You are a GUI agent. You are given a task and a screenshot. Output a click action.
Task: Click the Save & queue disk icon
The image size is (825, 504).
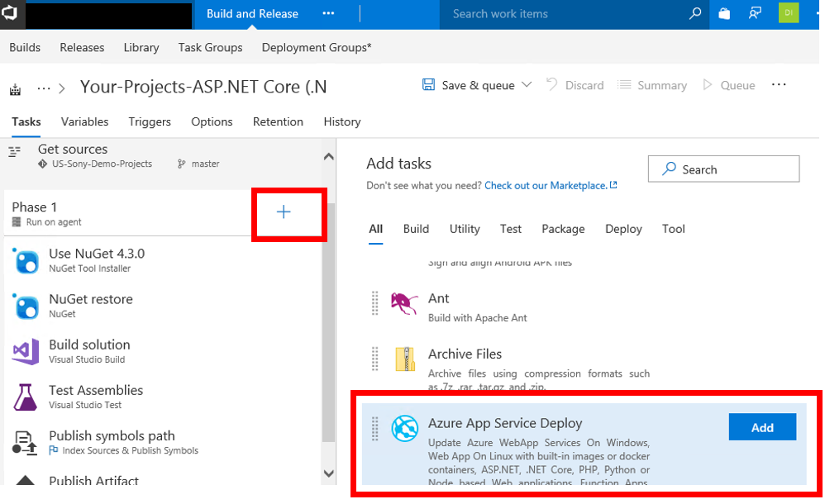point(429,85)
